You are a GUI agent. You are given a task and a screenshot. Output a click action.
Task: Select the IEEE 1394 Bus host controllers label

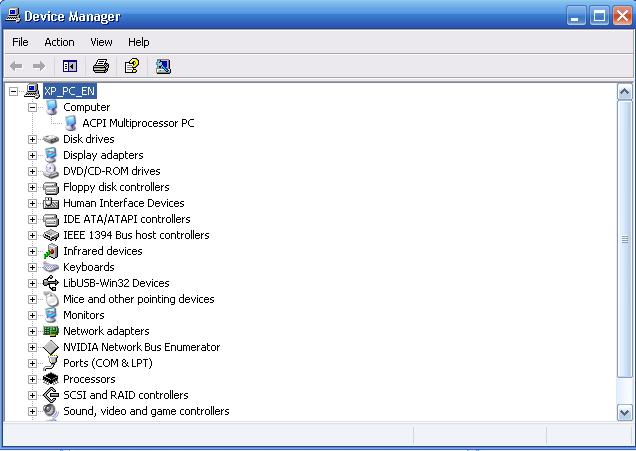136,235
